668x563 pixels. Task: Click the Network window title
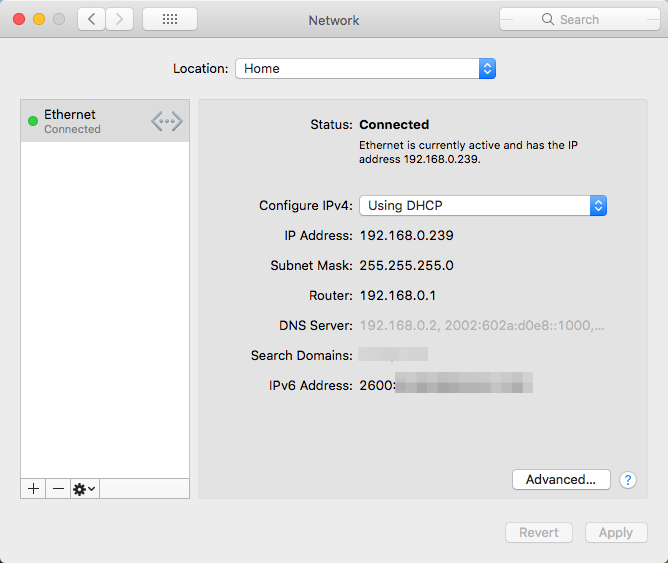coord(334,20)
